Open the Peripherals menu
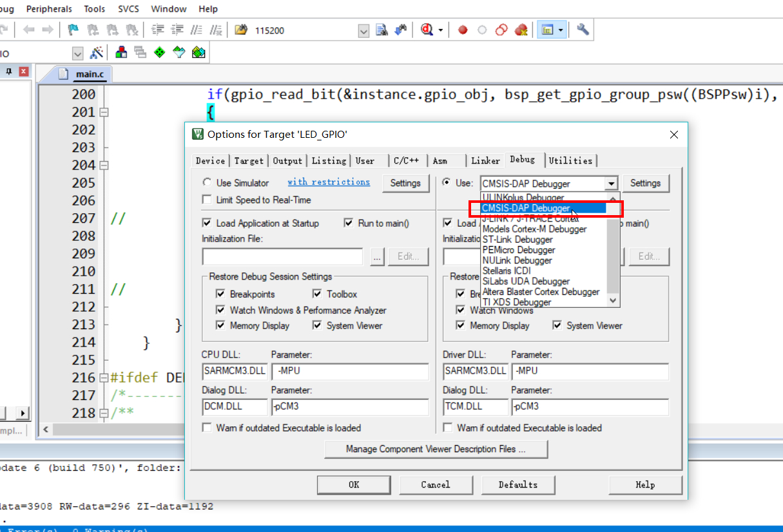The height and width of the screenshot is (532, 783). click(x=50, y=9)
